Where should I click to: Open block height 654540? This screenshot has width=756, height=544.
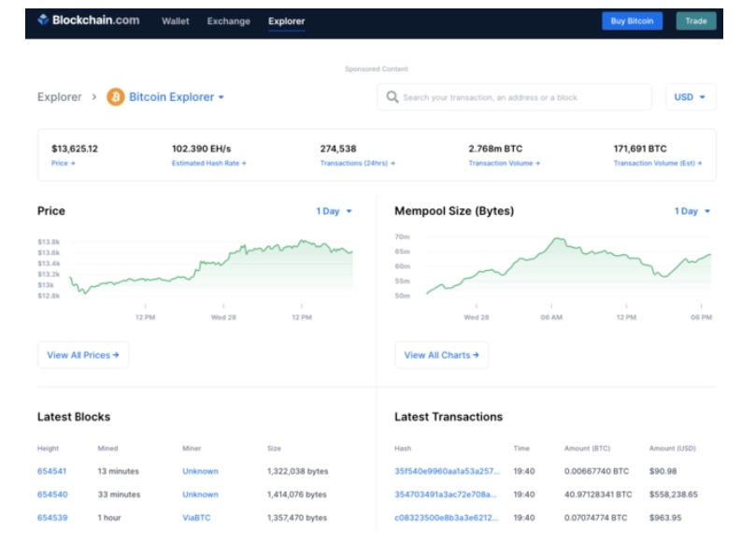(x=52, y=494)
